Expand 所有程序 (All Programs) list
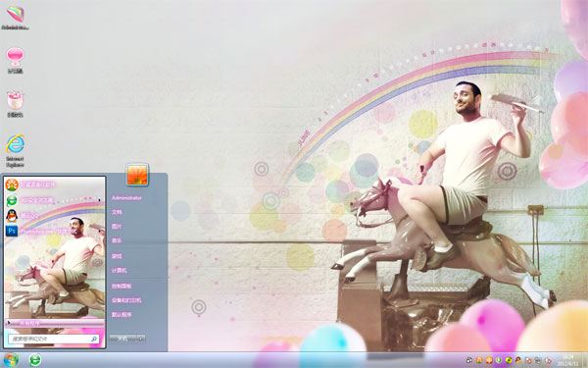This screenshot has height=368, width=588. [x=55, y=323]
